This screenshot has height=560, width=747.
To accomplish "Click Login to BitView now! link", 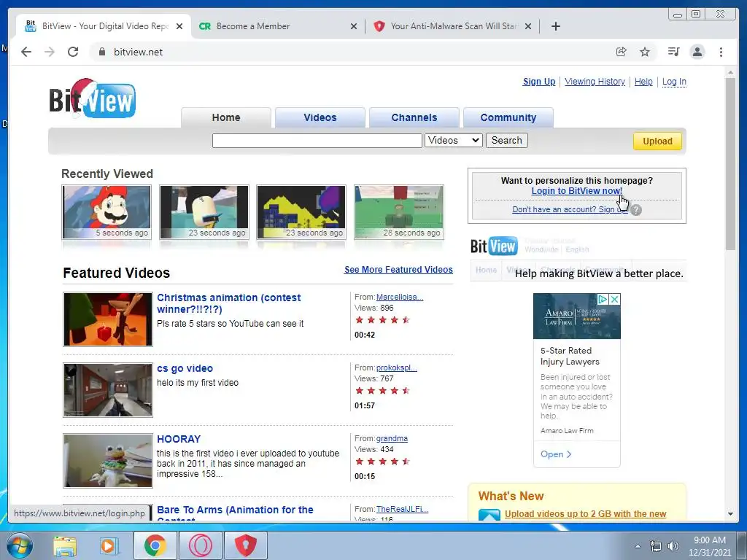I will point(576,191).
